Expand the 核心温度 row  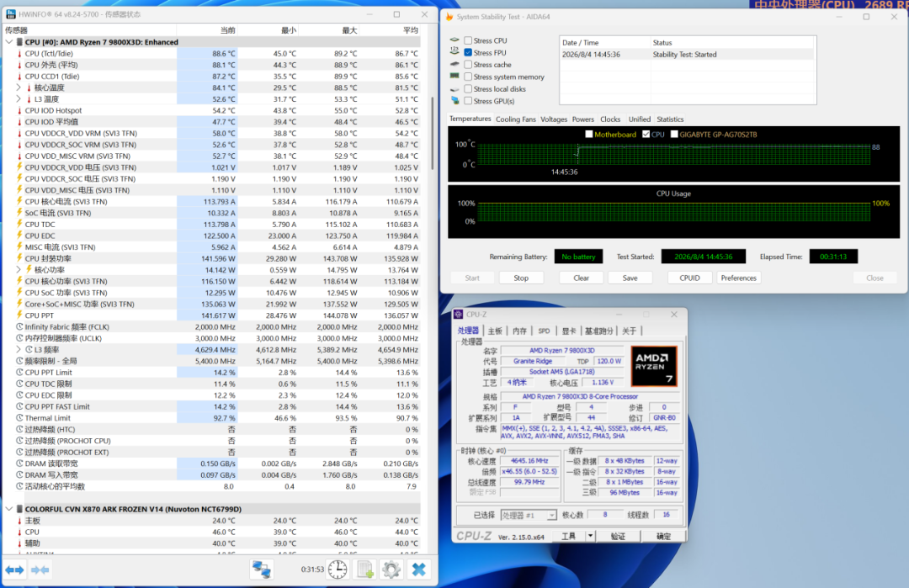(19, 87)
